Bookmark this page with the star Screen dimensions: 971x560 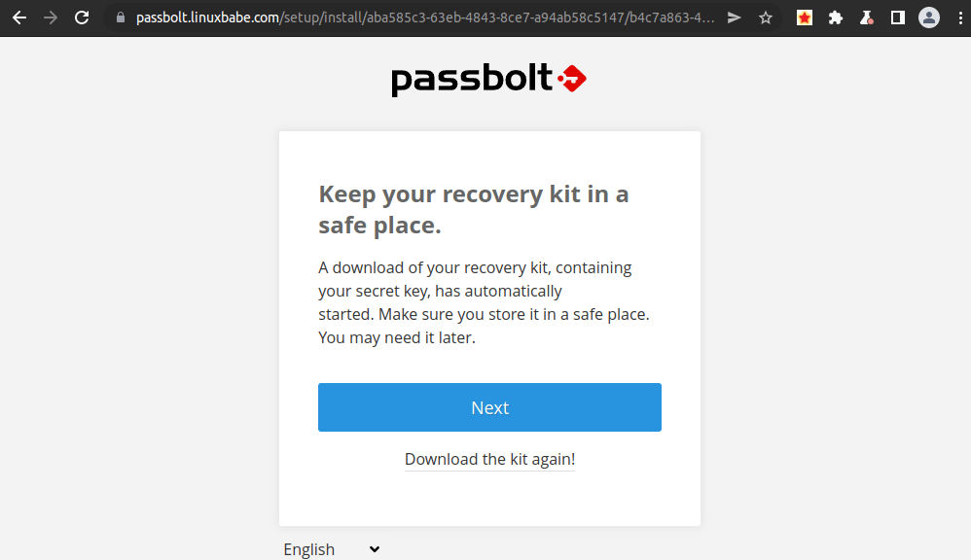point(766,17)
